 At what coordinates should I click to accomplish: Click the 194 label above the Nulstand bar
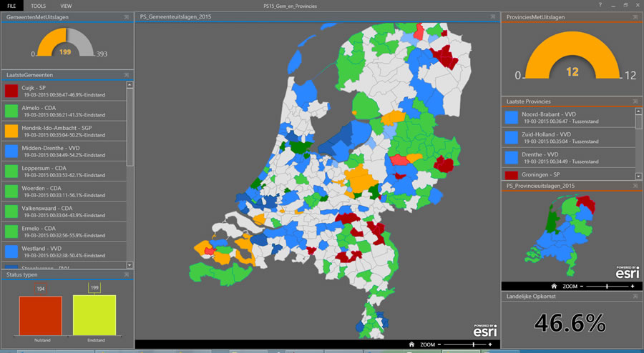pyautogui.click(x=41, y=289)
